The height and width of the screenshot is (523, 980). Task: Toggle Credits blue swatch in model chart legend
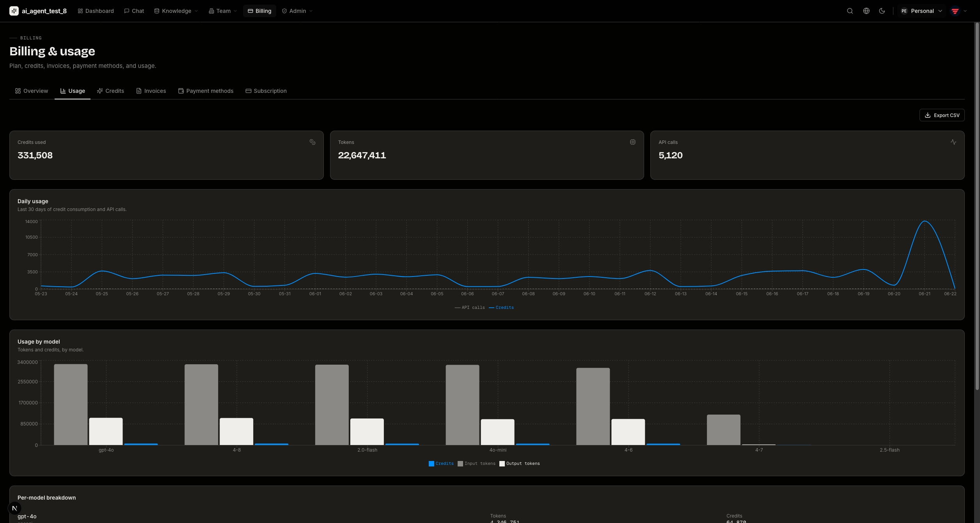pyautogui.click(x=431, y=464)
